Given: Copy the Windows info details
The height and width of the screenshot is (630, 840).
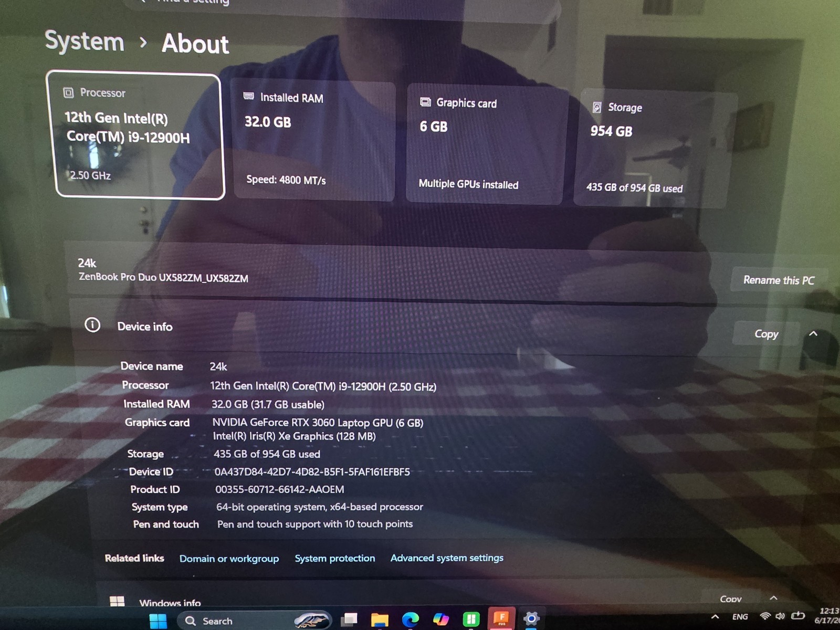Looking at the screenshot, I should click(731, 599).
